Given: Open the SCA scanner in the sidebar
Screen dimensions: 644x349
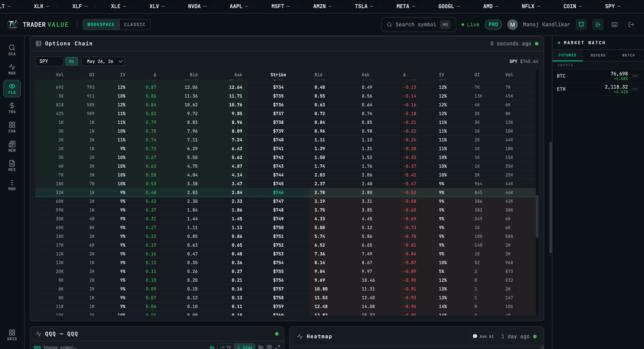Looking at the screenshot, I should 12,50.
